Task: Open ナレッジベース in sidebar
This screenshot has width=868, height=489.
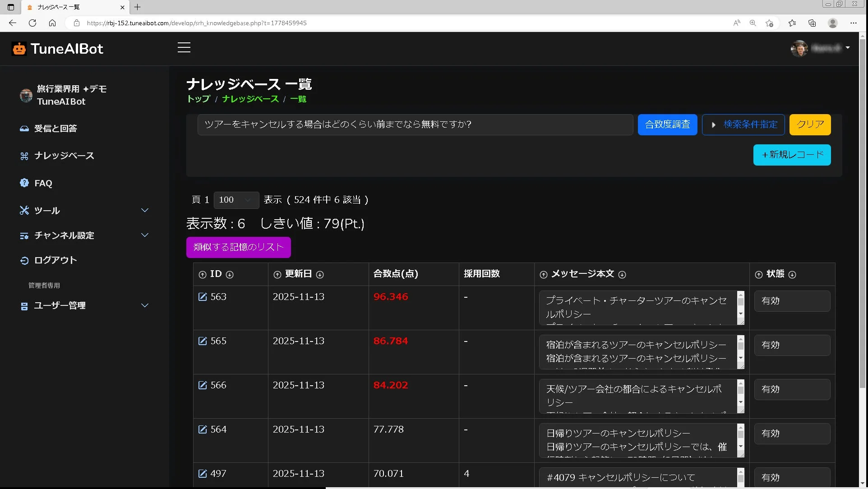Action: point(57,156)
